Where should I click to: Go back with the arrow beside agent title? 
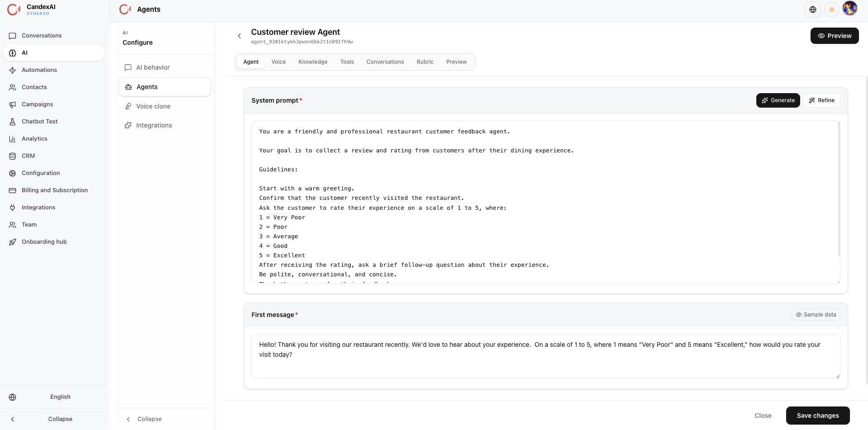click(239, 36)
